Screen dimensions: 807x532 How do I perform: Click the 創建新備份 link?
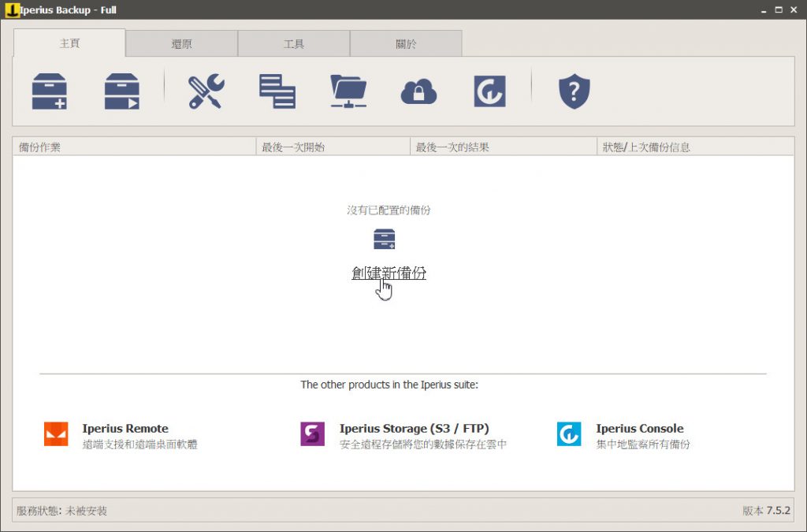pos(389,273)
